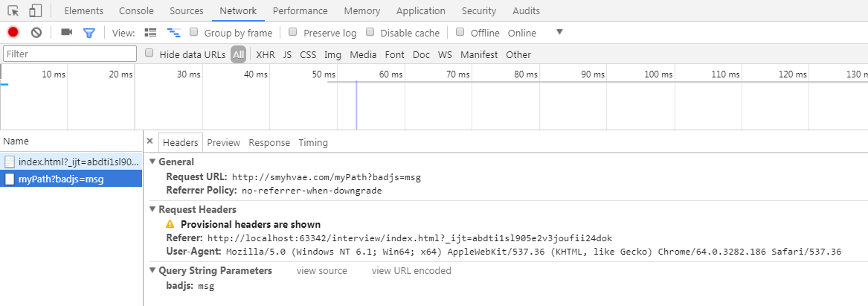Click the Filter text input field
Viewport: 868px width, 306px height.
[x=70, y=54]
